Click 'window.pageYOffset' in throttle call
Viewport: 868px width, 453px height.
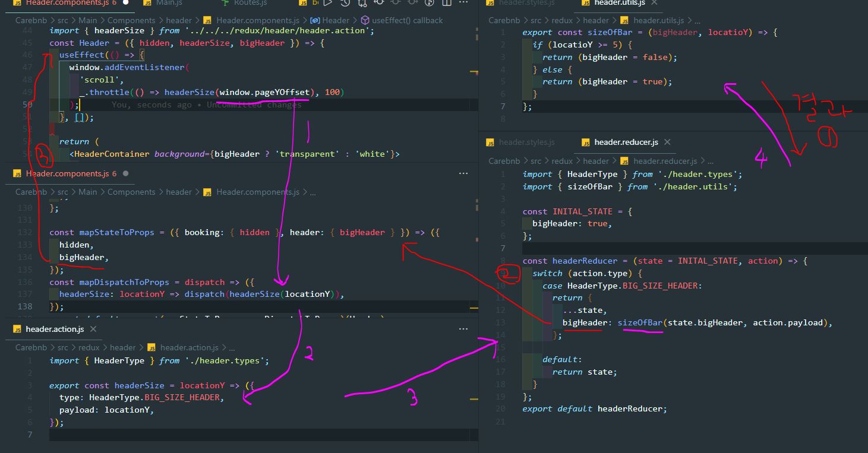tap(265, 92)
